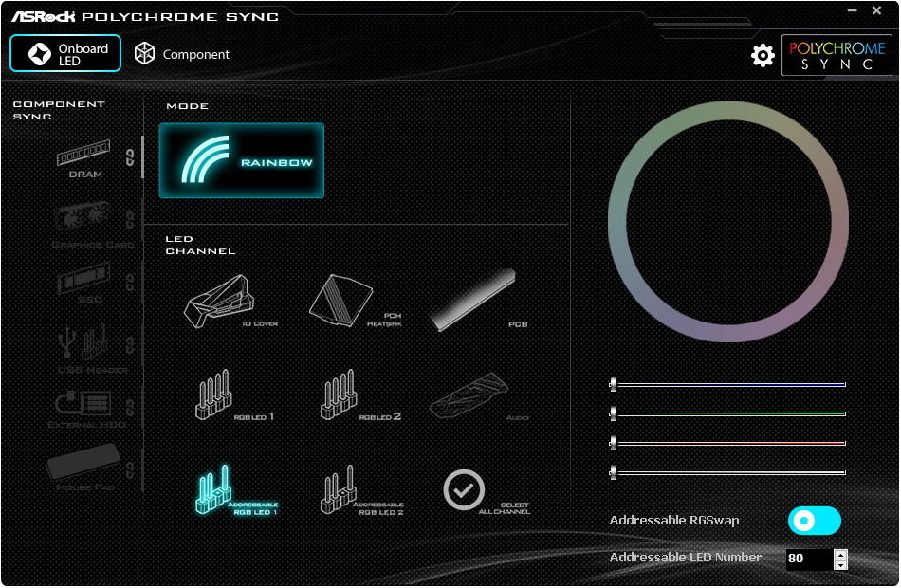Increase the Addressable LED Number
901x588 pixels.
coord(840,555)
